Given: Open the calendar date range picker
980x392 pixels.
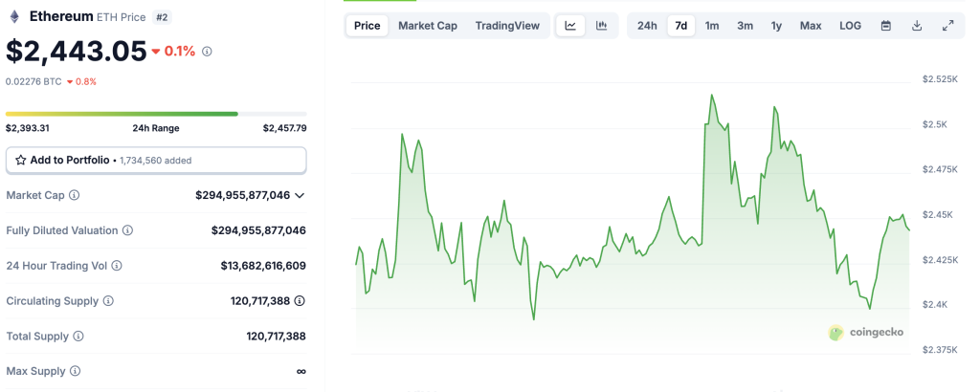Looking at the screenshot, I should (885, 26).
